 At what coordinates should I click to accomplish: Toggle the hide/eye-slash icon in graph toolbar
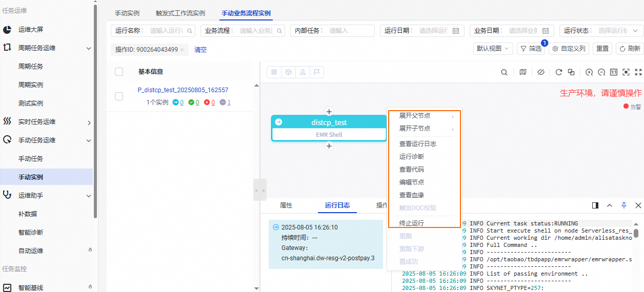point(540,72)
